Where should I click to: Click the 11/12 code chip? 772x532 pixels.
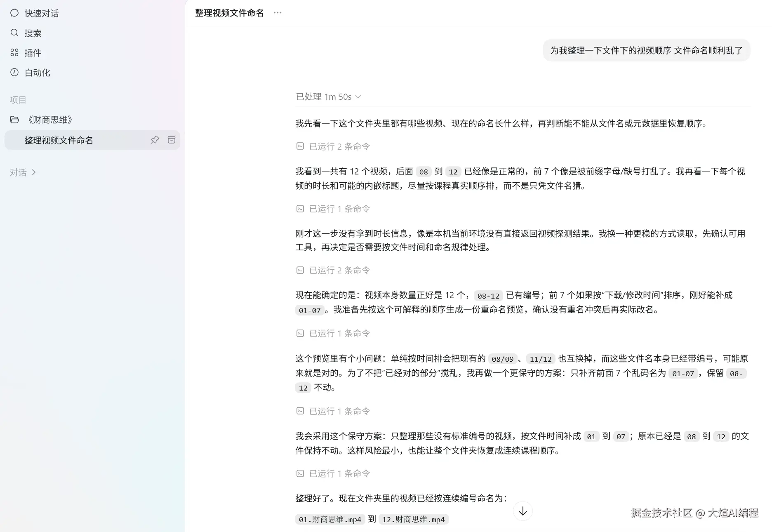pyautogui.click(x=541, y=359)
